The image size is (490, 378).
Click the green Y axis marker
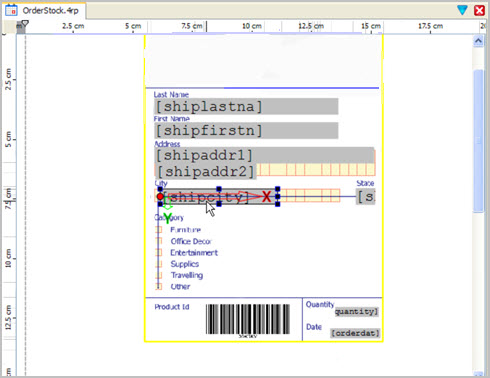(168, 218)
